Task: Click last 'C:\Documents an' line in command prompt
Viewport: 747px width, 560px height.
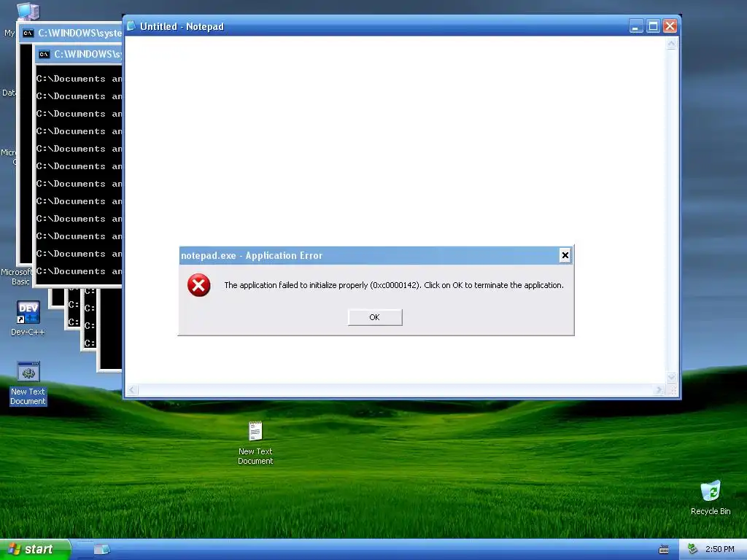Action: point(79,271)
